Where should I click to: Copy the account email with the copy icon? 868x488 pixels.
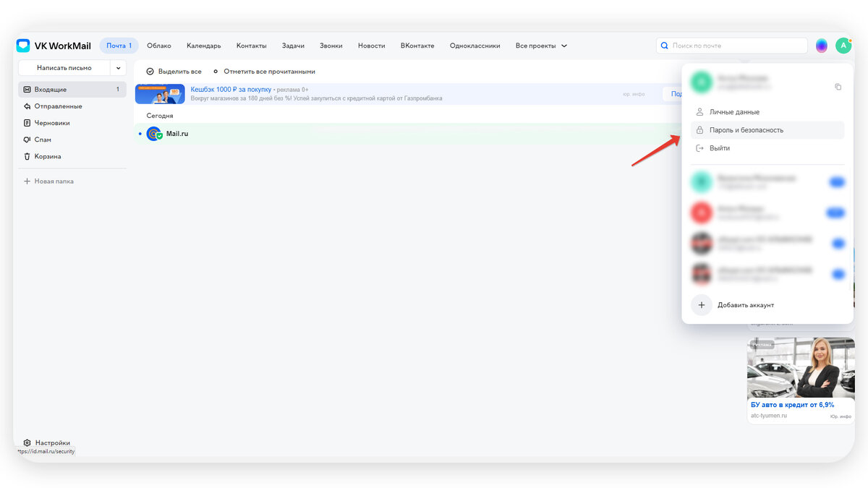[x=838, y=87]
